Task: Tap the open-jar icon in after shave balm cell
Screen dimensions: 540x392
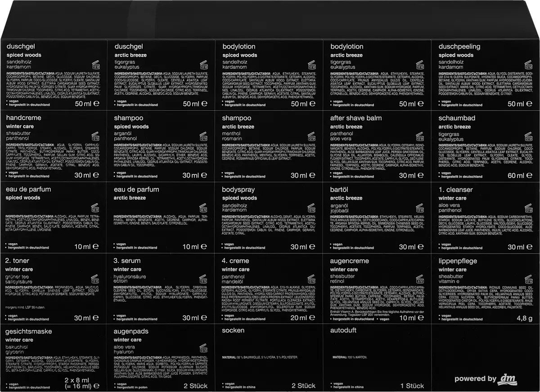Action: (x=419, y=135)
